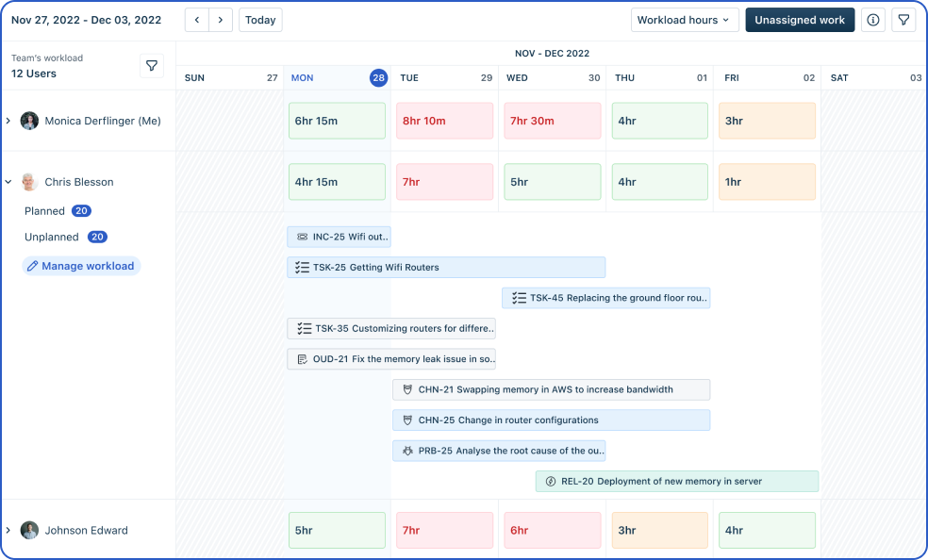This screenshot has height=560, width=928.
Task: Open the Workload hours dropdown
Action: (684, 20)
